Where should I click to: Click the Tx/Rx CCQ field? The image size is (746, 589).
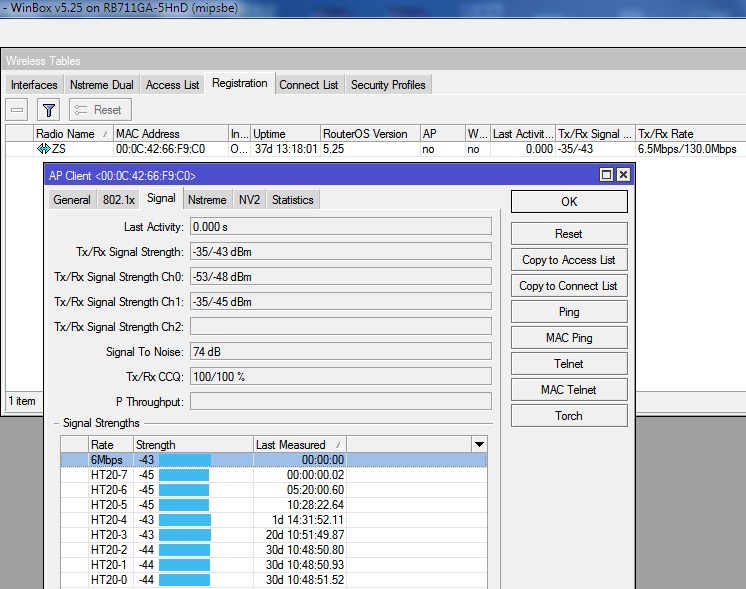point(341,376)
